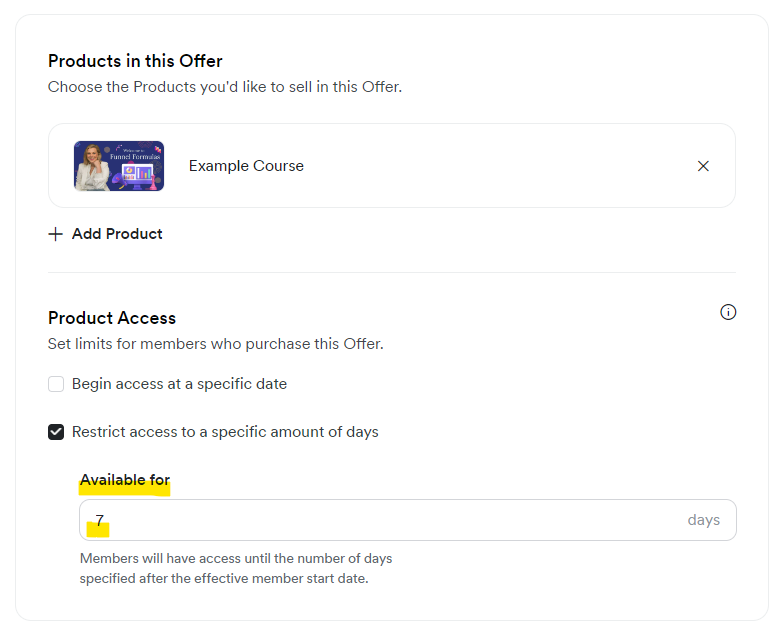Screen dimensions: 783x636
Task: Remove Example Course with the X icon
Action: click(x=703, y=166)
